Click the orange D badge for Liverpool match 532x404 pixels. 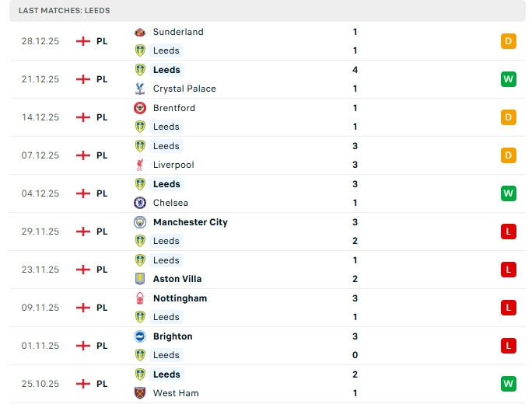tap(509, 155)
